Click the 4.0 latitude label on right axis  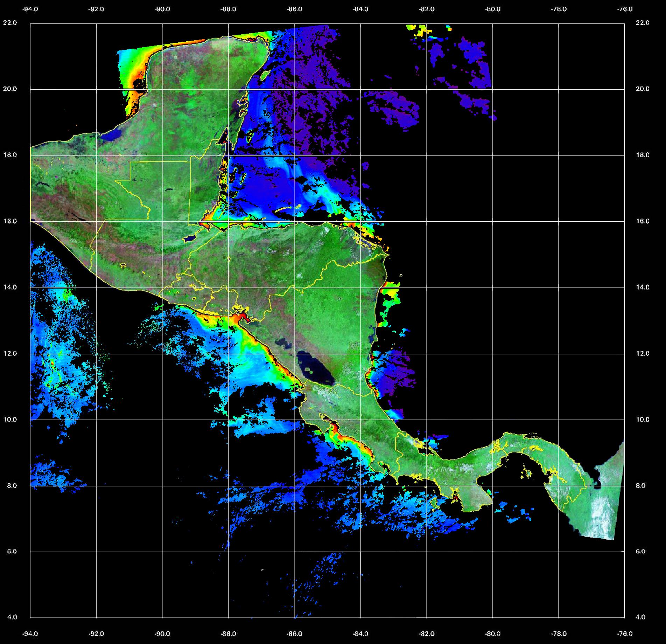pos(640,617)
